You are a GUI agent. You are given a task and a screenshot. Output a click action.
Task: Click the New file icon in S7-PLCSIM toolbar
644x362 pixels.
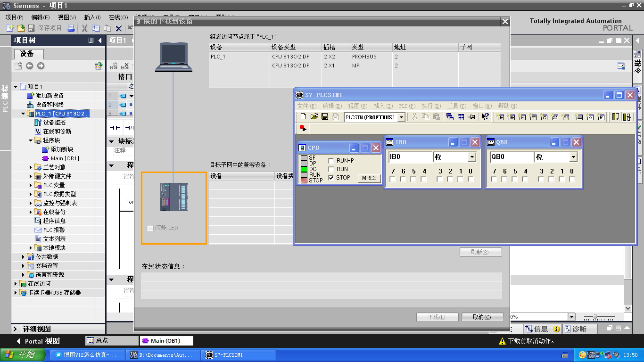point(303,117)
